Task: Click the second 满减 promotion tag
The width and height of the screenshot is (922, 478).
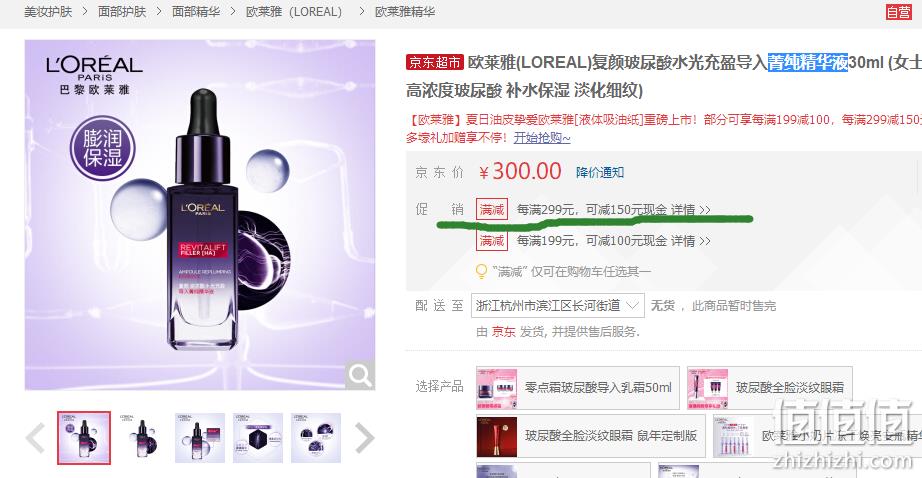Action: (x=492, y=240)
